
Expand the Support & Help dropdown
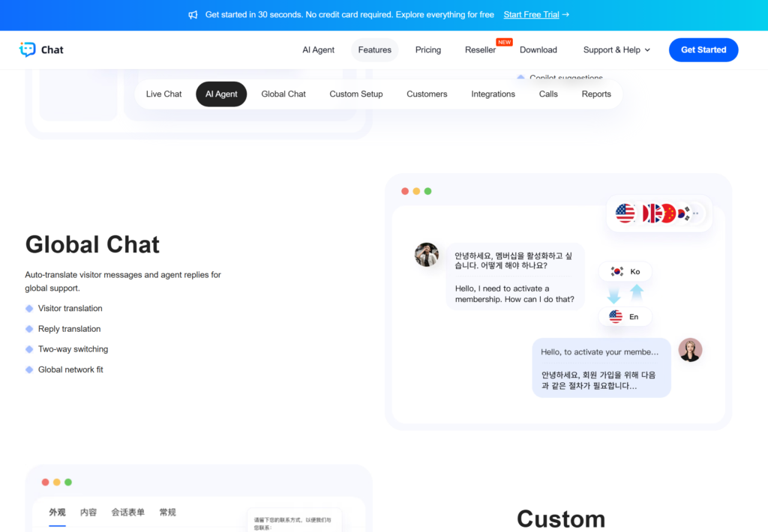616,50
